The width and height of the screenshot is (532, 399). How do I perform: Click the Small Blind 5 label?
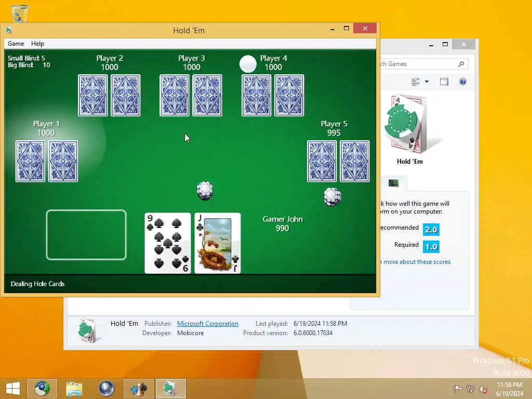click(26, 58)
